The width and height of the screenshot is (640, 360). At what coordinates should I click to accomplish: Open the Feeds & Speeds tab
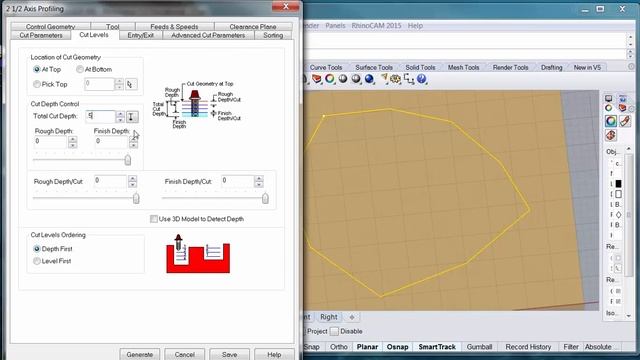(174, 27)
